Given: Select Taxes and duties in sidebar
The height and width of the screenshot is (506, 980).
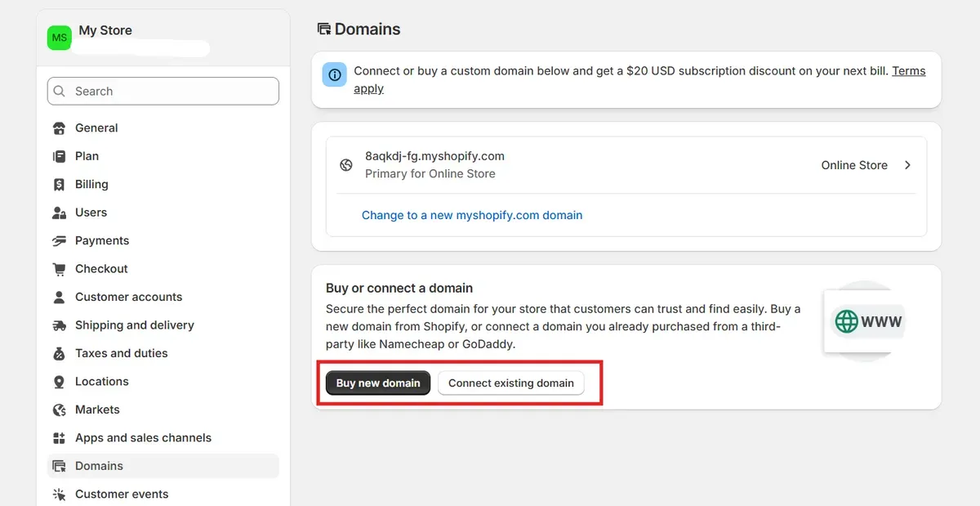Looking at the screenshot, I should (x=121, y=353).
